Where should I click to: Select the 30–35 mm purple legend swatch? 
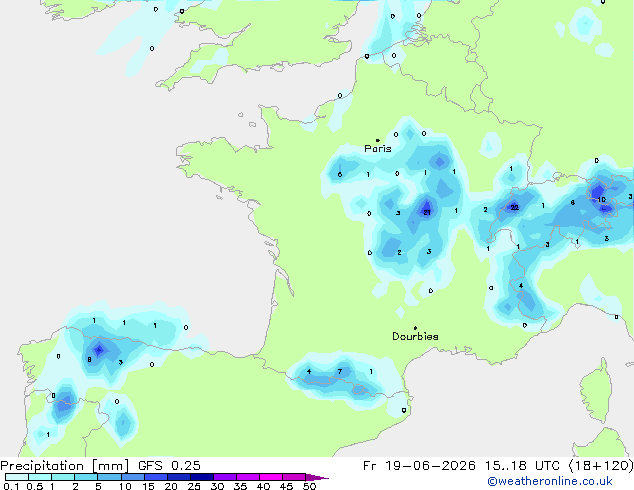click(225, 477)
